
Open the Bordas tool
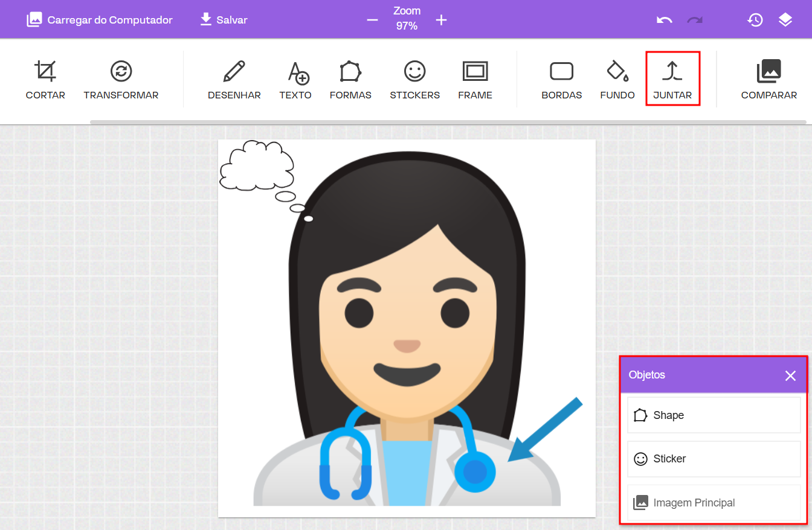click(x=561, y=80)
